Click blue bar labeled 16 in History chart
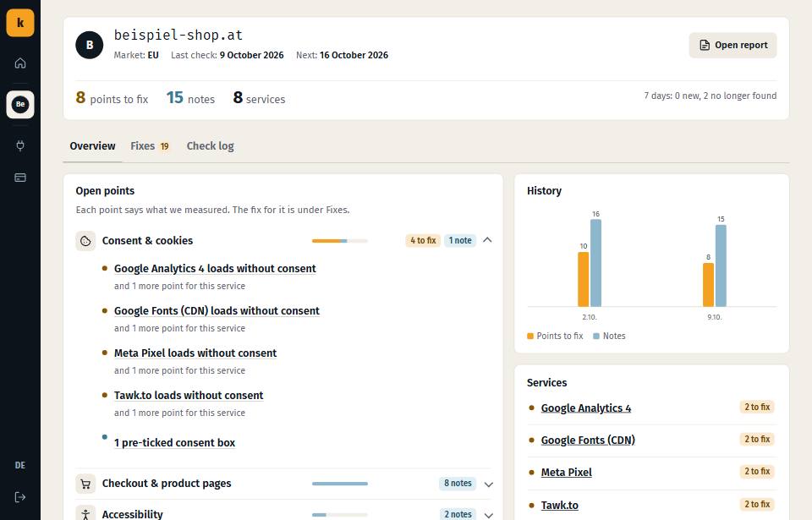The image size is (812, 520). (x=596, y=263)
